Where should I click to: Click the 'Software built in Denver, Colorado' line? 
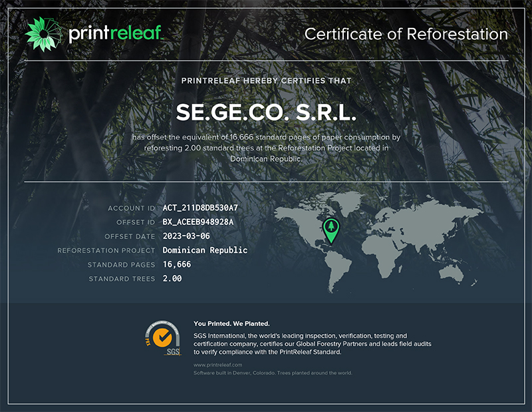click(x=273, y=373)
